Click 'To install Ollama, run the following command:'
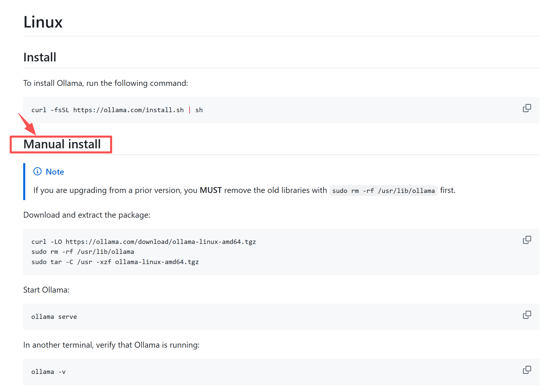 pos(106,83)
